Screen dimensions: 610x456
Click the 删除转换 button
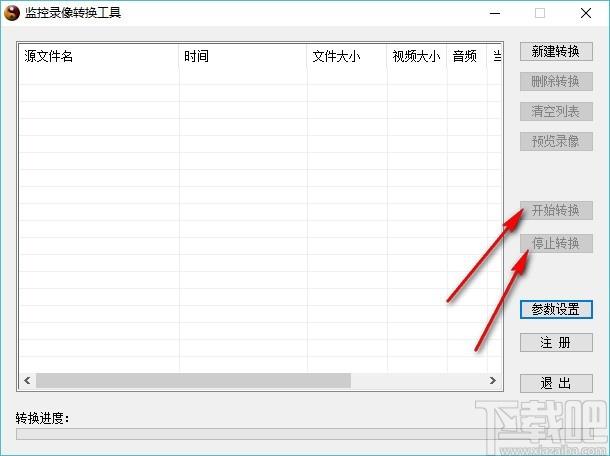coord(556,81)
